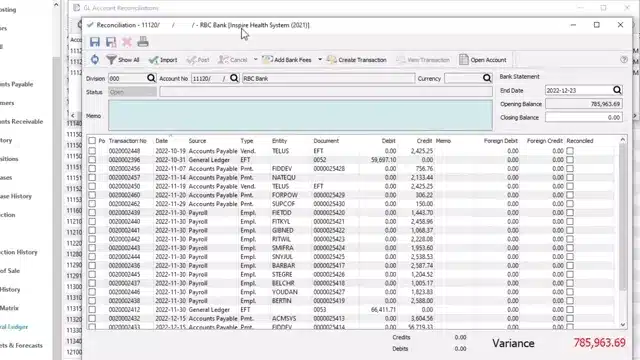Select the FORPOW entity cell

click(x=284, y=195)
